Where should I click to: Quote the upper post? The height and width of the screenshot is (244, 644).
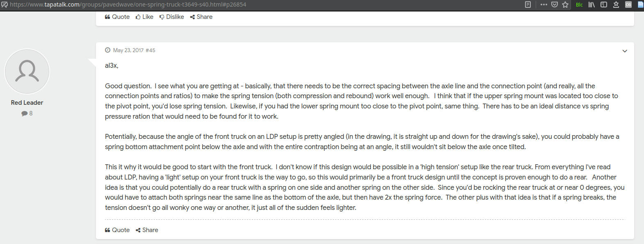[x=117, y=17]
